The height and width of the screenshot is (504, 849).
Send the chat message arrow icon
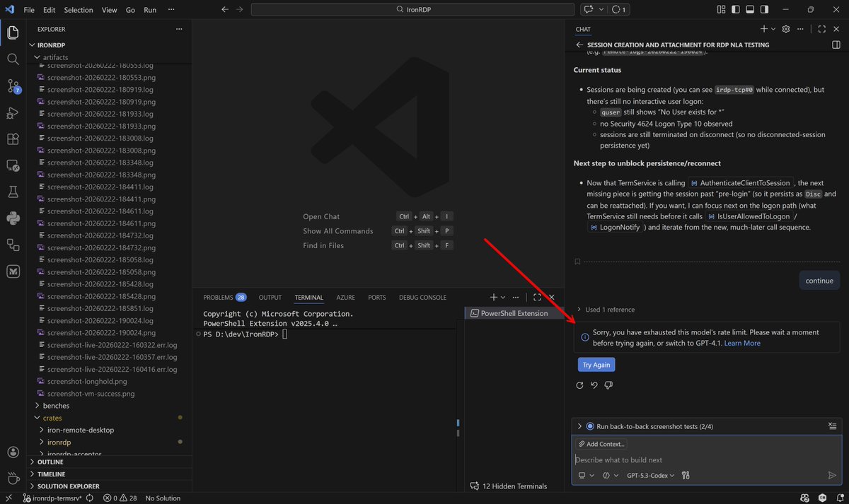click(x=832, y=476)
